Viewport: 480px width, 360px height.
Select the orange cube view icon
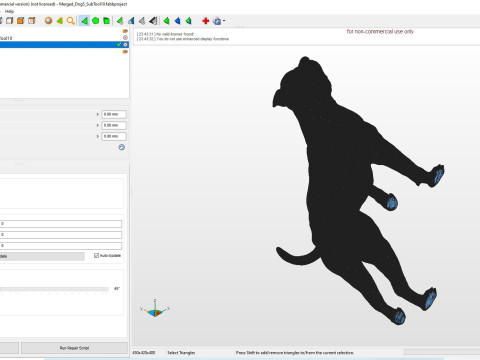[x=21, y=21]
